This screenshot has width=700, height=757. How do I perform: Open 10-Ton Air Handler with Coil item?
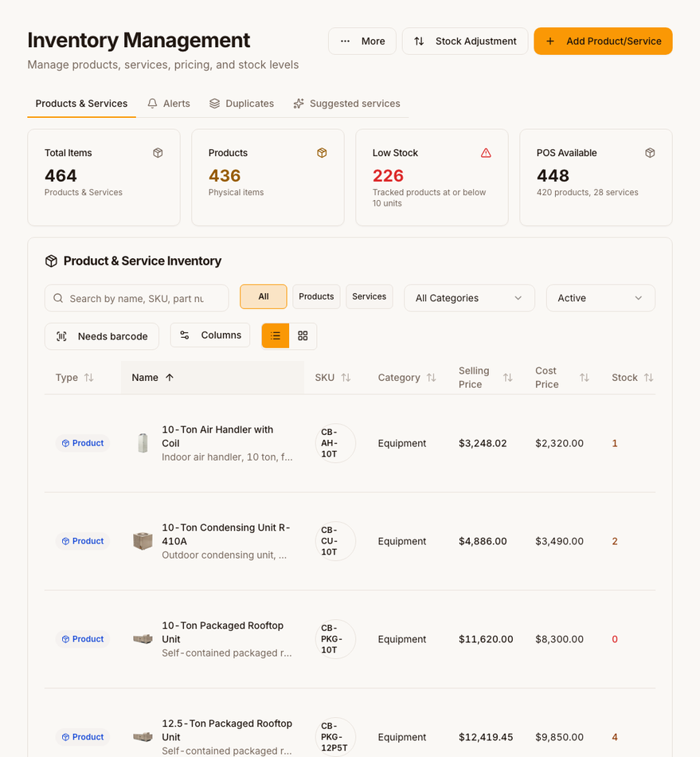(217, 437)
